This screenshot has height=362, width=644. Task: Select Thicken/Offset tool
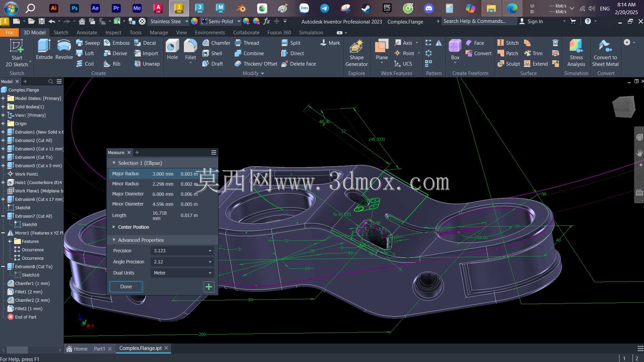coord(256,64)
